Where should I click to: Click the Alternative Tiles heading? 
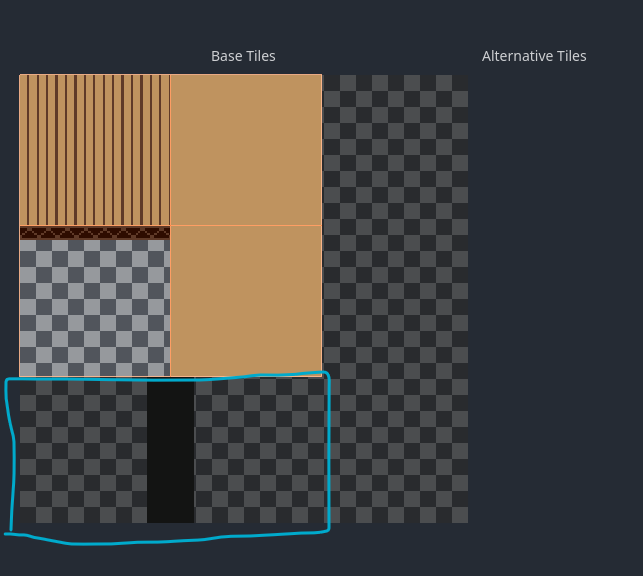[x=534, y=56]
